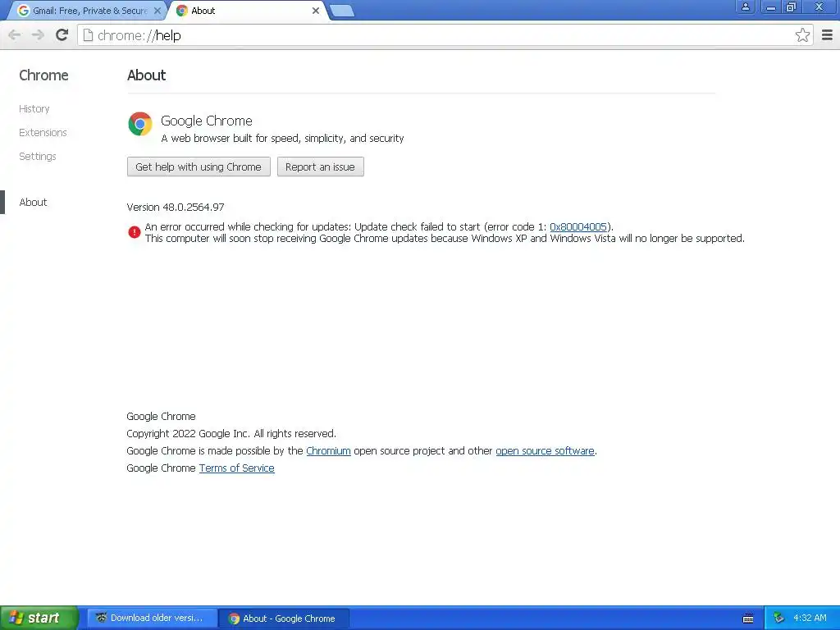Click the Google Chrome logo on the About page
This screenshot has width=840, height=630.
139,124
